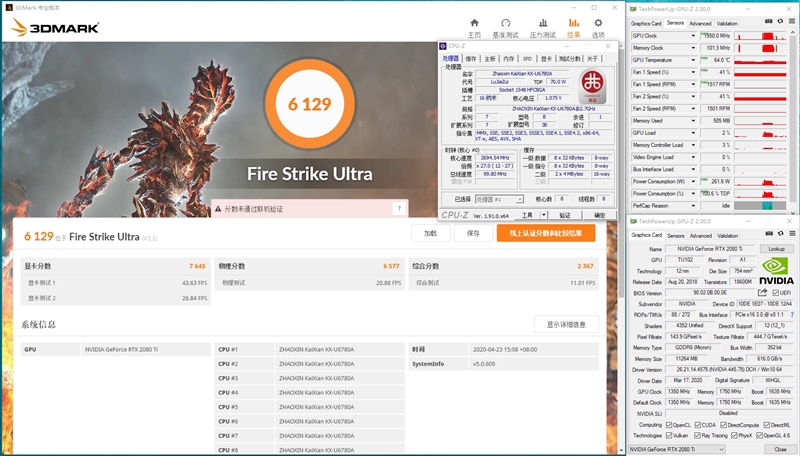Open the 3DMark home (主页) page

tap(474, 28)
